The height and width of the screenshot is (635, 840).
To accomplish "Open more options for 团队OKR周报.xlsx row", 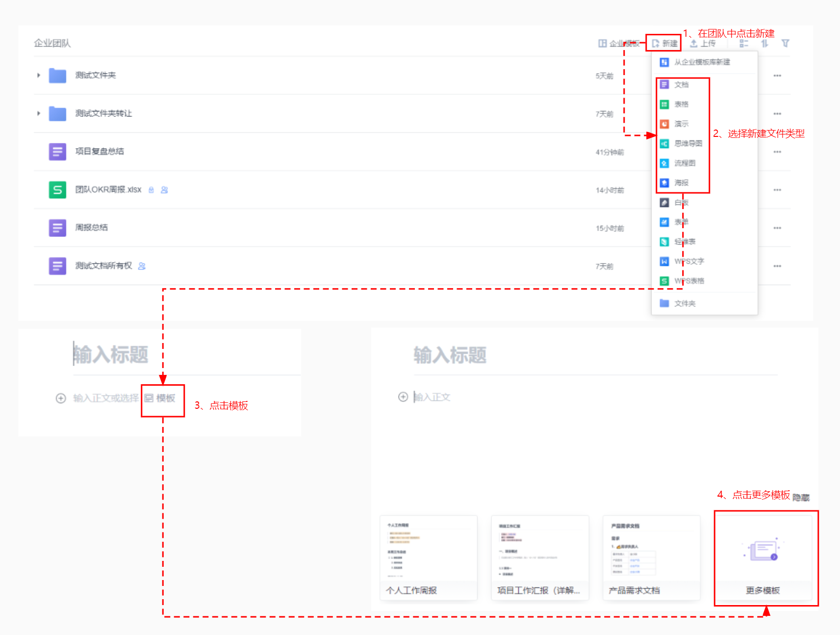I will click(x=777, y=190).
